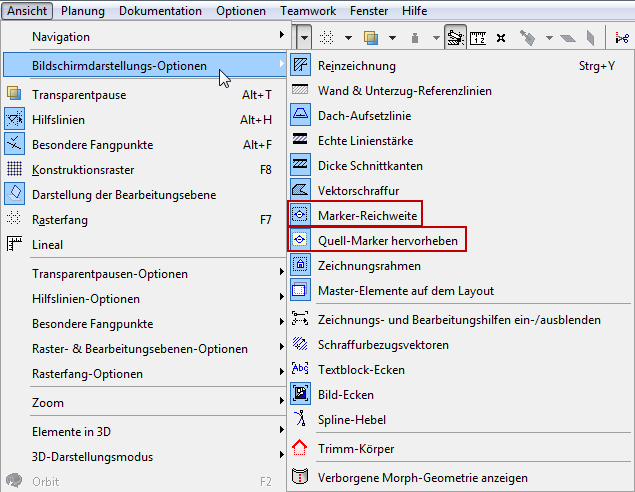Expand Besondere Fangpunkte submenu

coord(145,324)
